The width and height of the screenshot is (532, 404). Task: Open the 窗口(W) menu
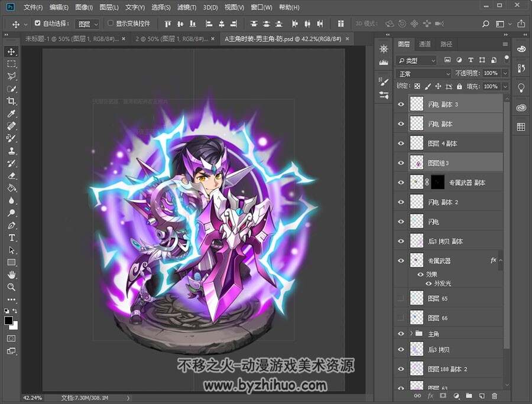click(x=261, y=7)
